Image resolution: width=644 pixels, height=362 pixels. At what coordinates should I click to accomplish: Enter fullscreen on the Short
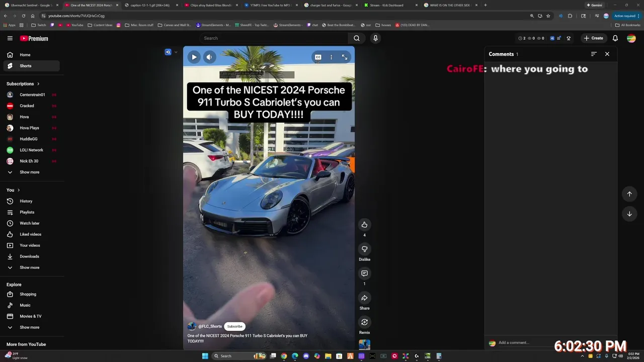pyautogui.click(x=345, y=57)
